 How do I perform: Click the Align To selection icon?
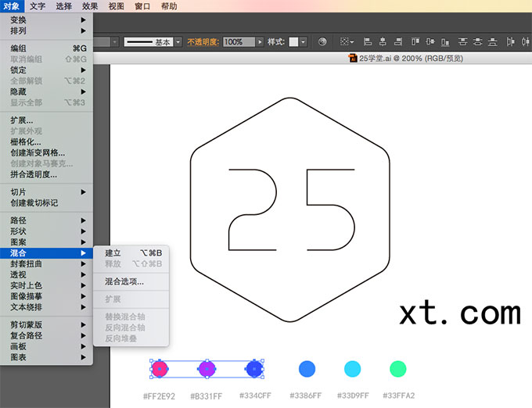347,41
